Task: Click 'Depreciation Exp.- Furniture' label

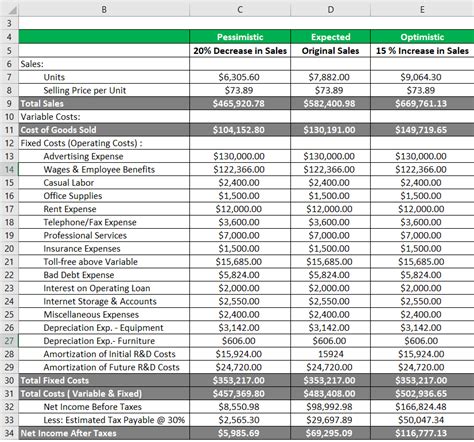Action: coord(99,341)
